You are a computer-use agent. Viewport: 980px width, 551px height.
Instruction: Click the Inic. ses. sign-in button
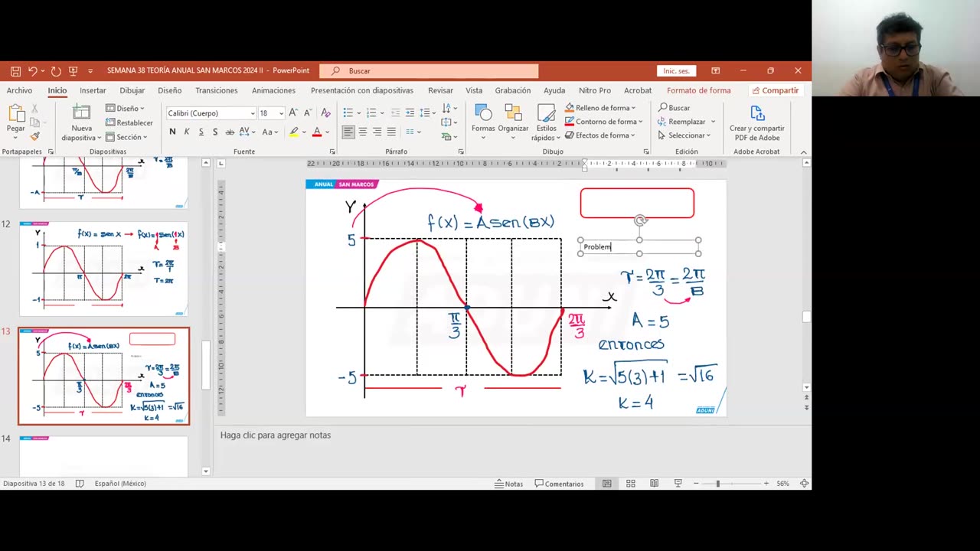click(676, 70)
